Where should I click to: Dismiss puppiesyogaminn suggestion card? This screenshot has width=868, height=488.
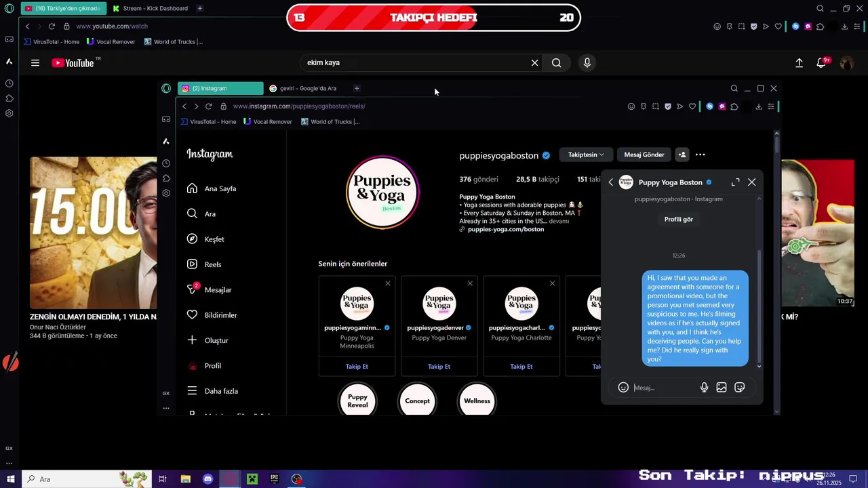click(388, 283)
